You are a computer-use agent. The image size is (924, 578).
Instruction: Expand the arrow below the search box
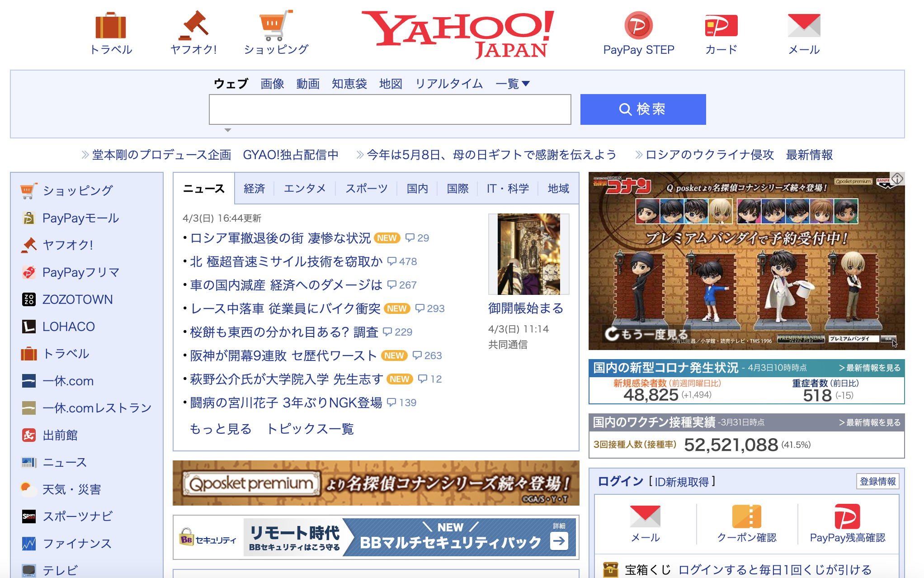click(x=228, y=130)
